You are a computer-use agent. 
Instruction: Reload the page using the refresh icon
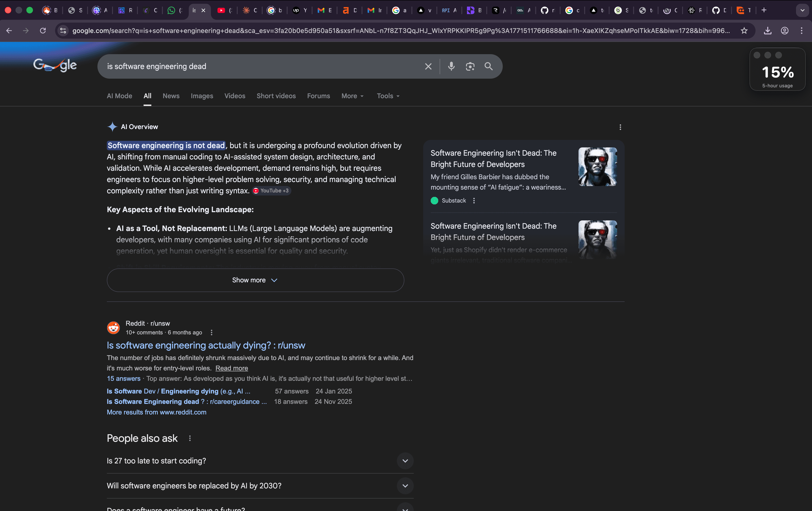[x=43, y=31]
